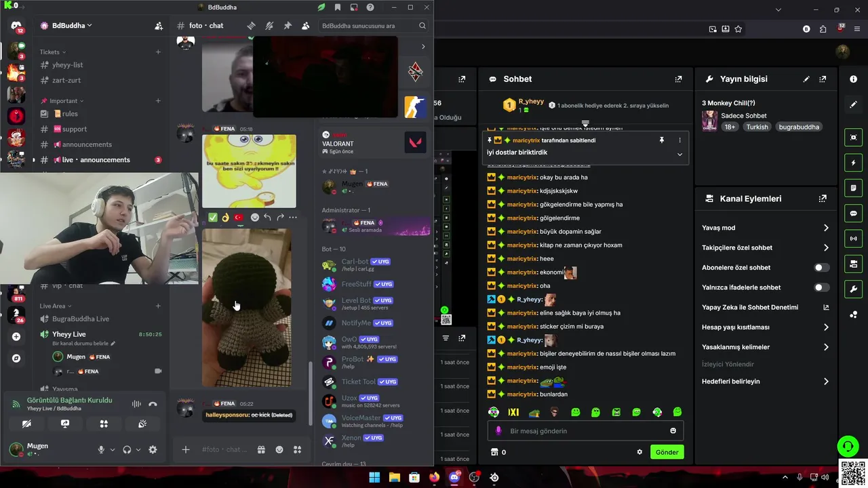Toggle the member list icon in Discord
The height and width of the screenshot is (488, 868).
pos(305,26)
